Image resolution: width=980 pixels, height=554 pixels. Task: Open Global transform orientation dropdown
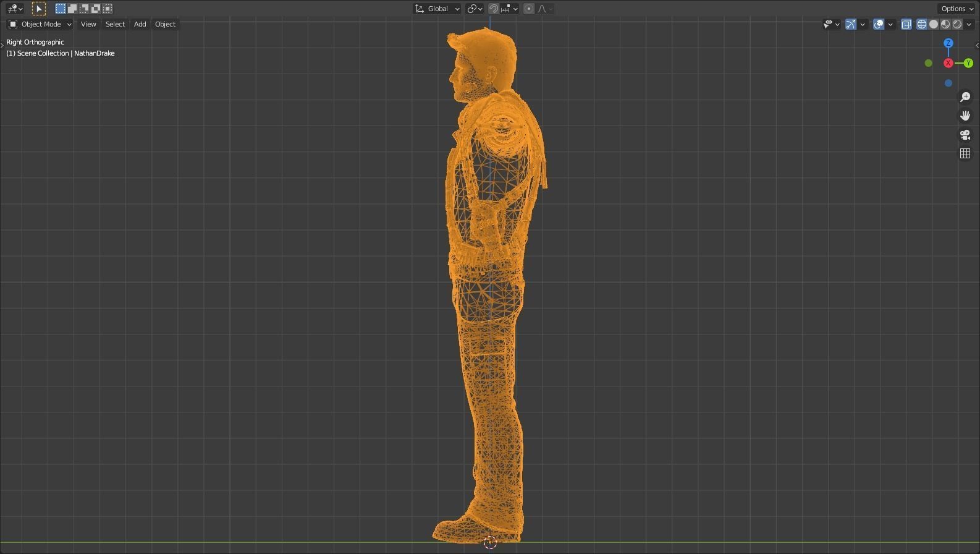(x=437, y=9)
